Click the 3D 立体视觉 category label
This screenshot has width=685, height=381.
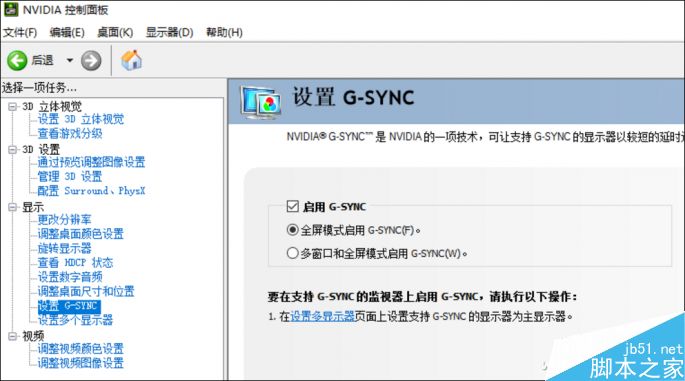pyautogui.click(x=52, y=106)
